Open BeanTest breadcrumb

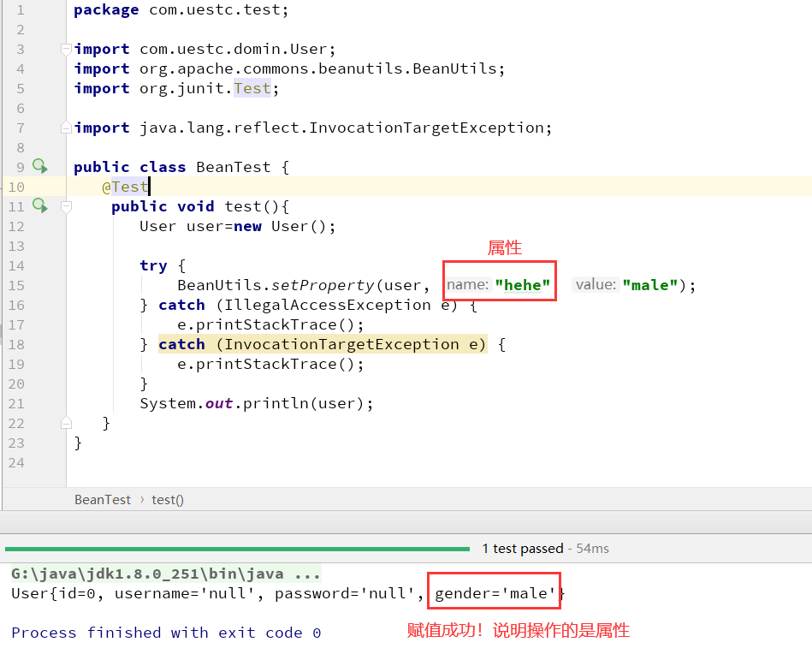pos(103,500)
